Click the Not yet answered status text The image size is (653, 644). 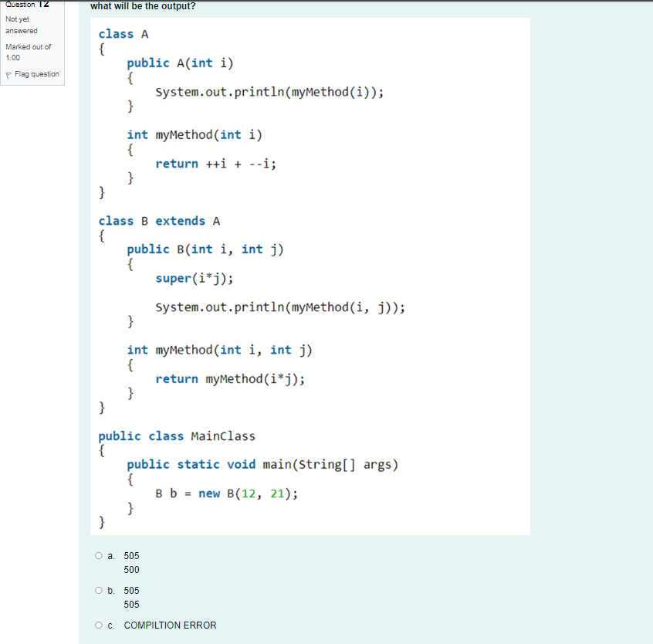[x=20, y=24]
